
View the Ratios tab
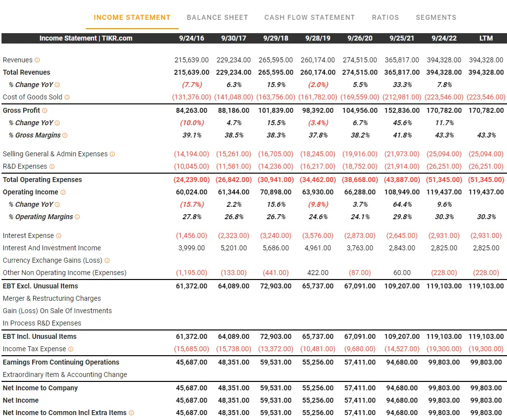tap(385, 17)
